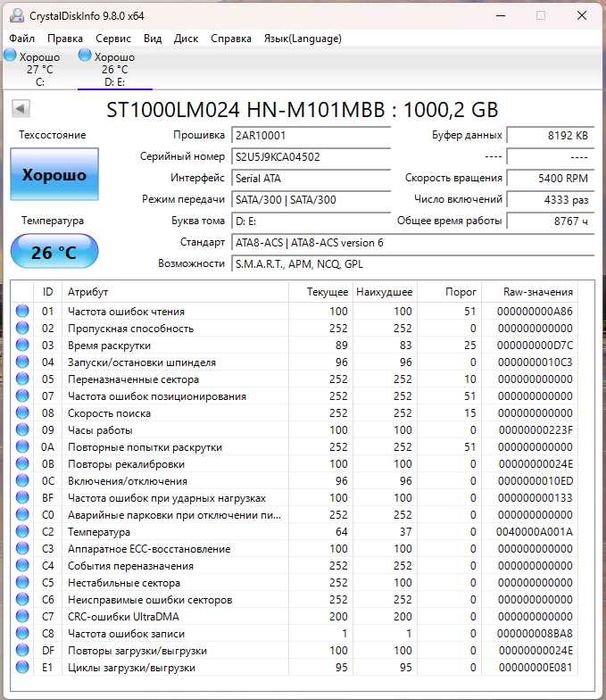The height and width of the screenshot is (700, 606).
Task: Open the Файл menu
Action: pyautogui.click(x=21, y=38)
